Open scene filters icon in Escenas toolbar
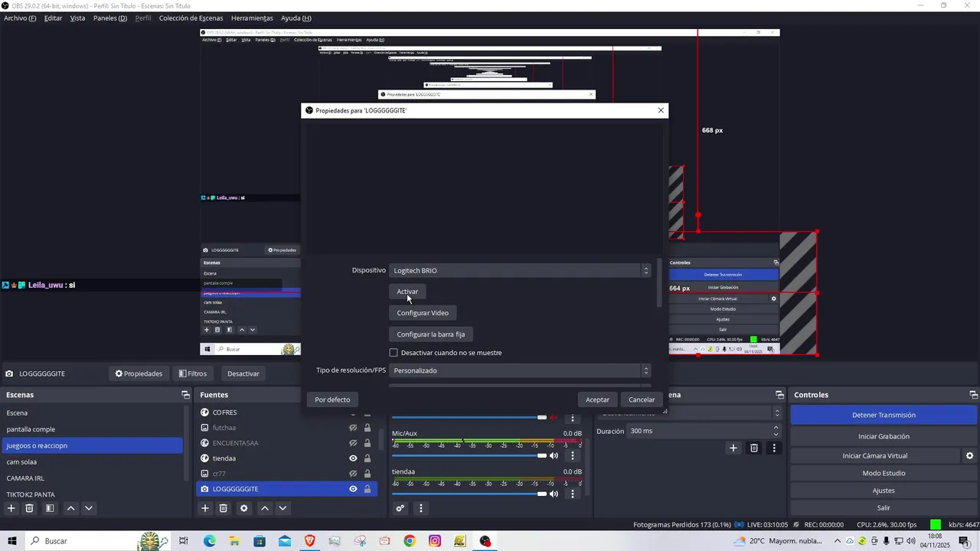This screenshot has height=551, width=980. (x=50, y=508)
